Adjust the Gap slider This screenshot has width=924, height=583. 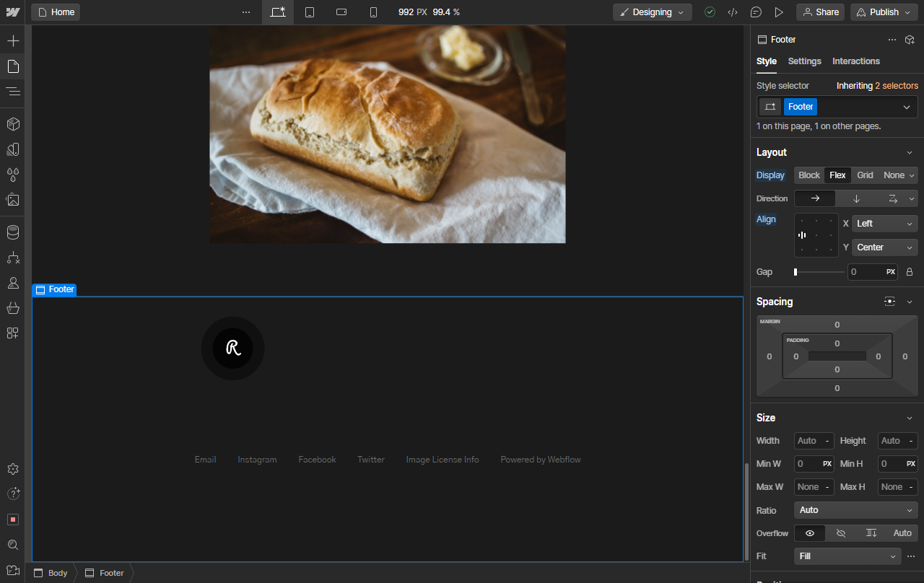[x=819, y=272]
